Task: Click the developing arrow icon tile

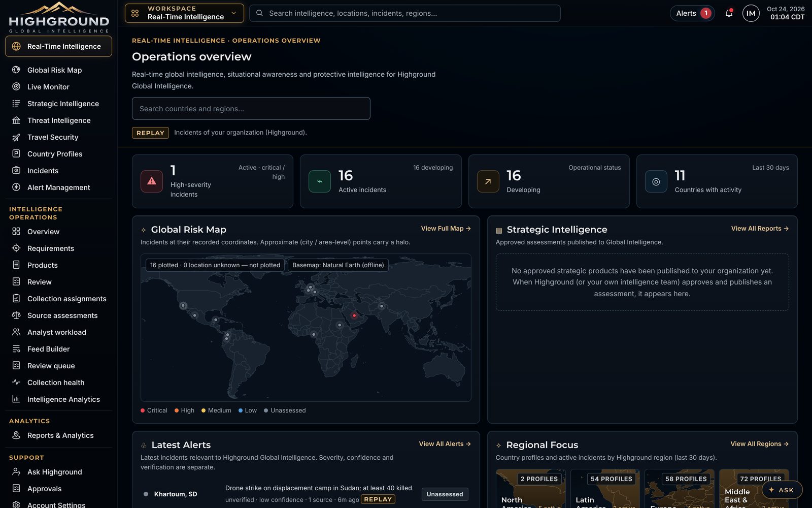Action: 488,181
